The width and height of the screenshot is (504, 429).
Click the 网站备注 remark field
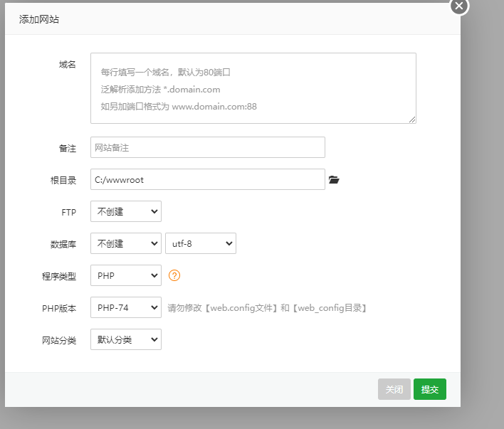pos(208,147)
